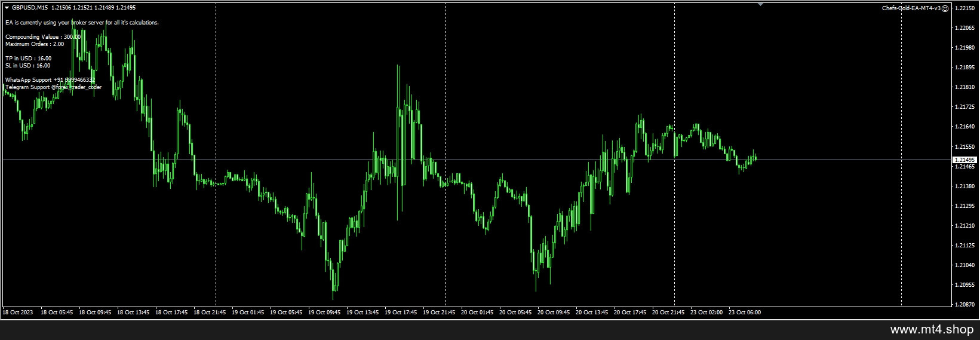Click the 1.21550 price scale label
Image resolution: width=980 pixels, height=340 pixels.
pos(965,147)
